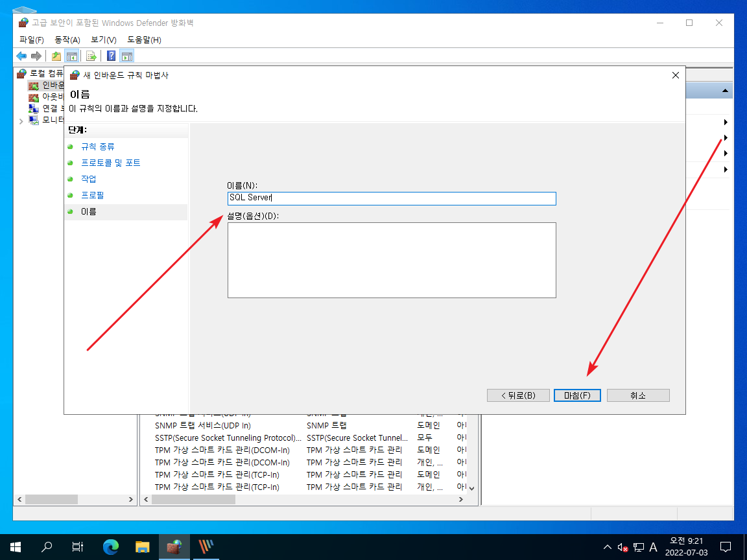This screenshot has height=560, width=747.
Task: Select the last TPM 가상 스마트 카드 관리(TCP-In) row
Action: coord(310,487)
